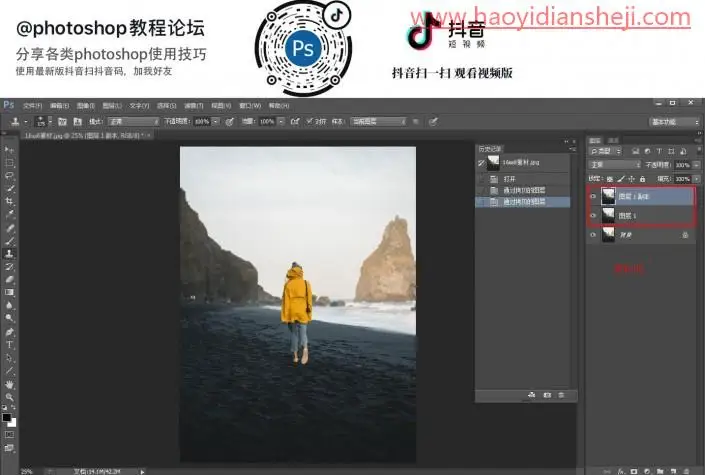The image size is (705, 475).
Task: Toggle pressure for size icon in options bar
Action: coord(433,121)
